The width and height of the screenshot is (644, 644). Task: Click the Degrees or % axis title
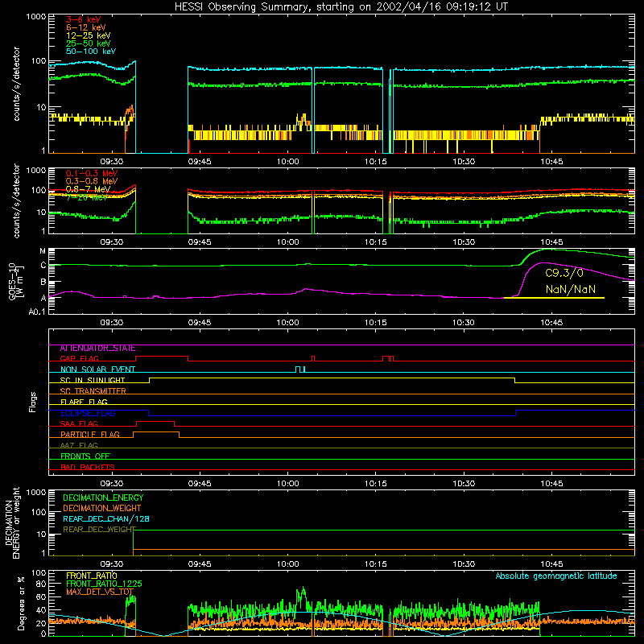(21, 604)
